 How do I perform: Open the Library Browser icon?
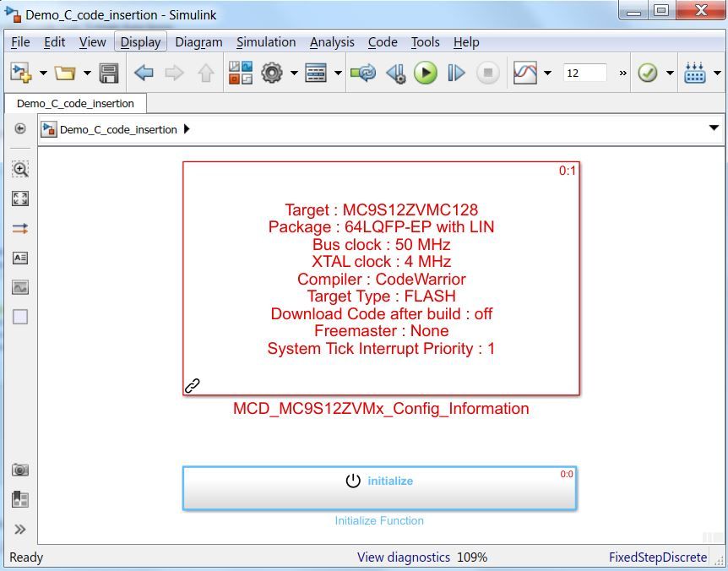tap(241, 73)
